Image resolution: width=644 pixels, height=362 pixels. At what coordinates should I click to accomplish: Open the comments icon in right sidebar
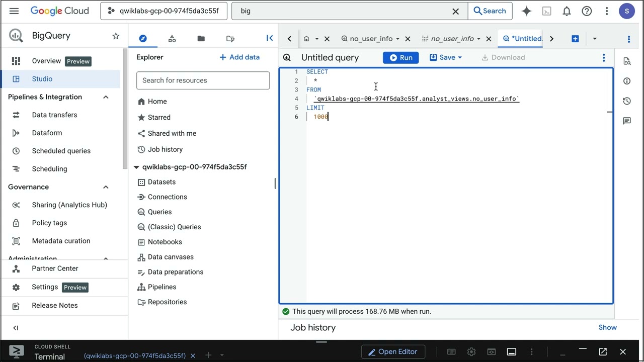[x=627, y=121]
